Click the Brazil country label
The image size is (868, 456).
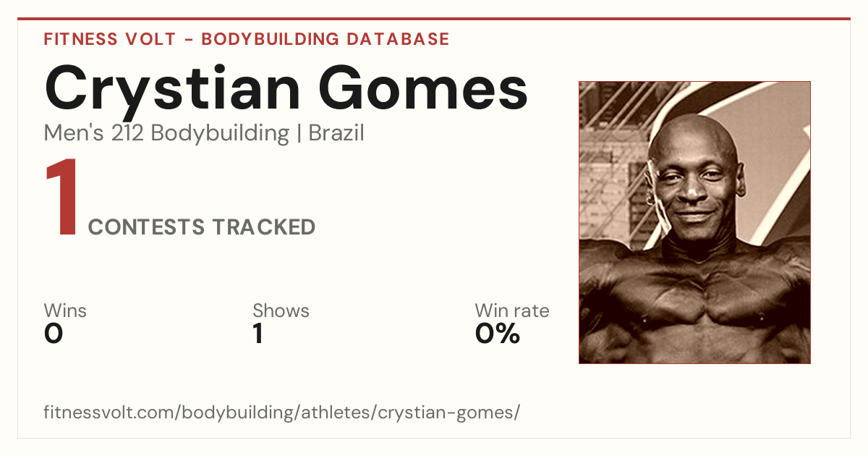tap(336, 133)
